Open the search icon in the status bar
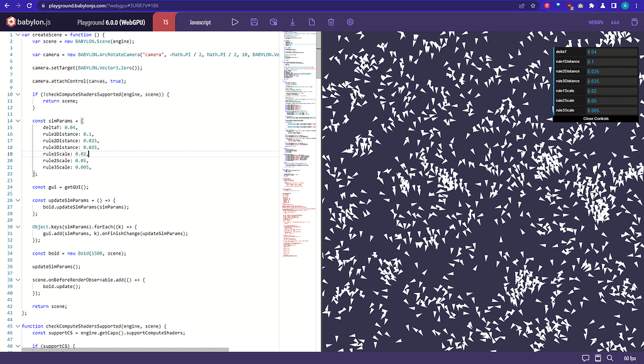 (609, 358)
